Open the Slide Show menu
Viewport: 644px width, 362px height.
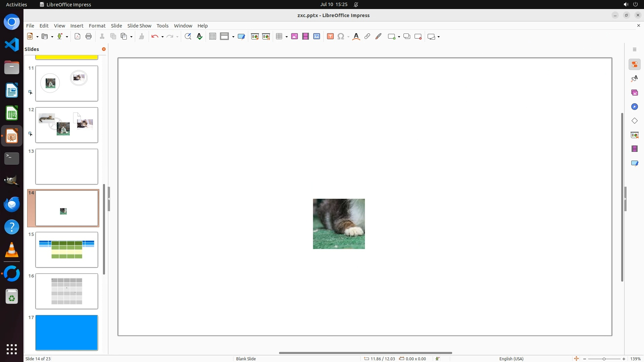click(x=139, y=26)
